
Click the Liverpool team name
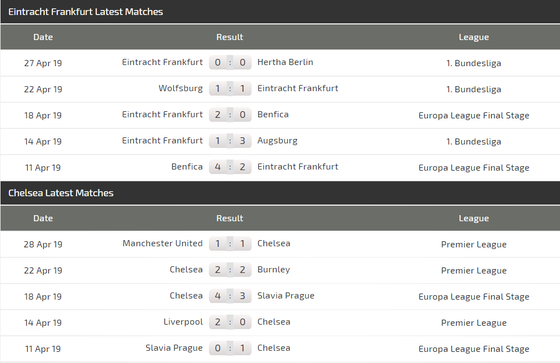pos(183,322)
